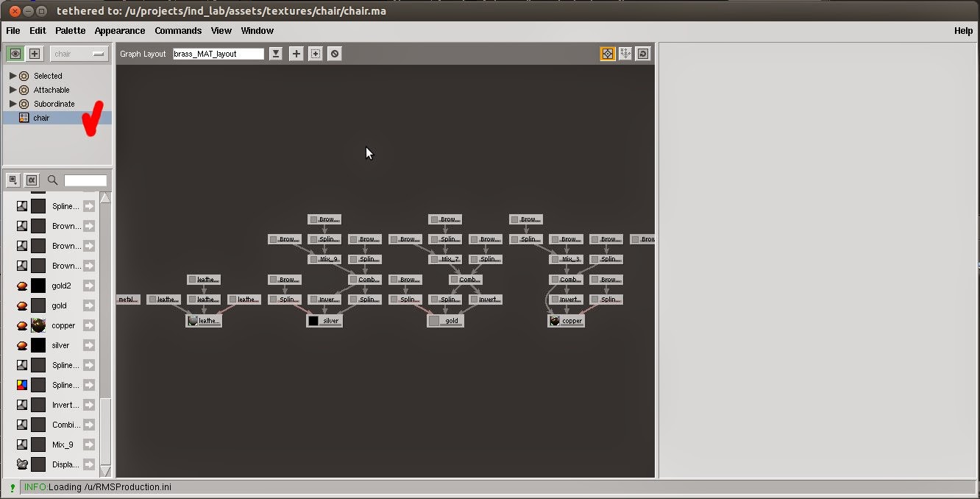The height and width of the screenshot is (499, 980).
Task: Open the Palette menu
Action: [x=70, y=31]
